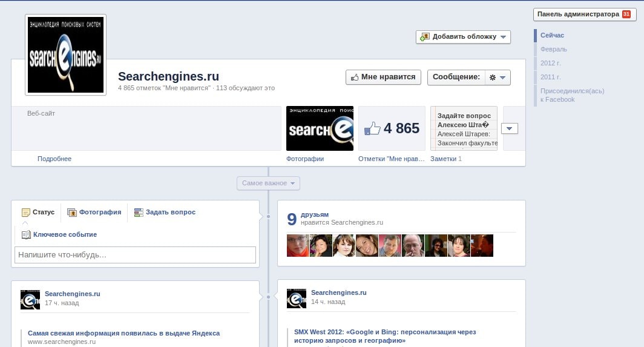Click the 14 ч. назад timestamp
644x347 pixels.
coord(328,302)
